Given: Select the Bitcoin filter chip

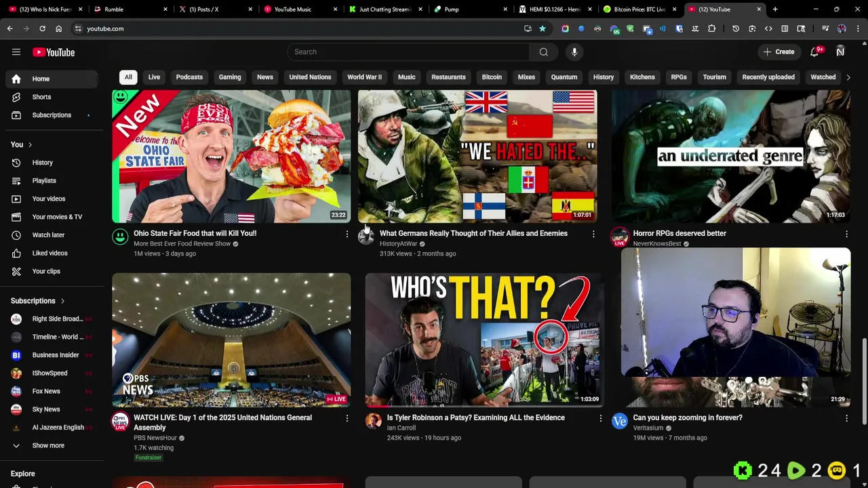Looking at the screenshot, I should click(x=492, y=77).
